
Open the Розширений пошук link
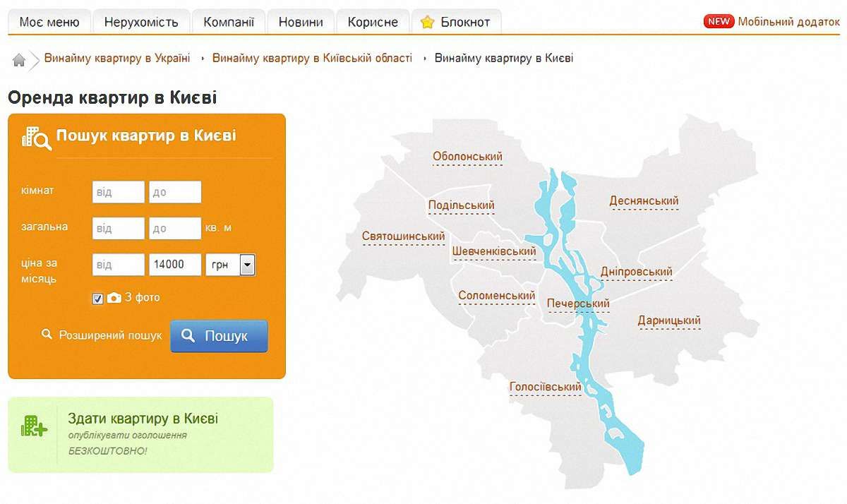point(110,335)
